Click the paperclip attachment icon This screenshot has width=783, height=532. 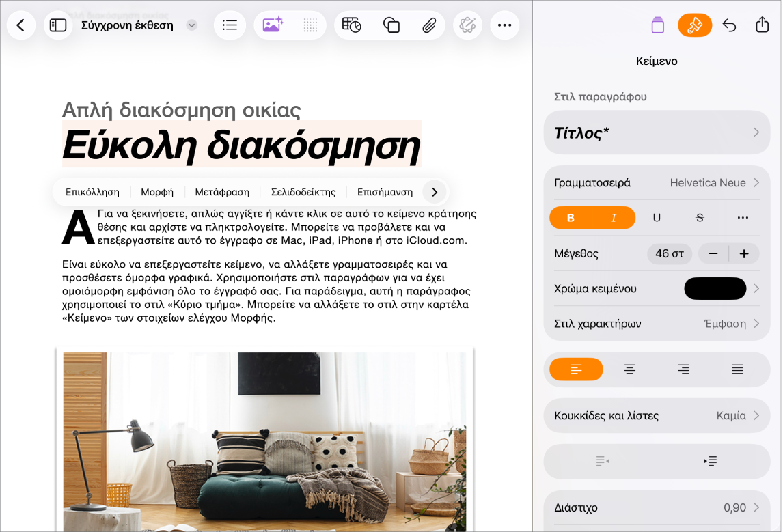point(429,25)
